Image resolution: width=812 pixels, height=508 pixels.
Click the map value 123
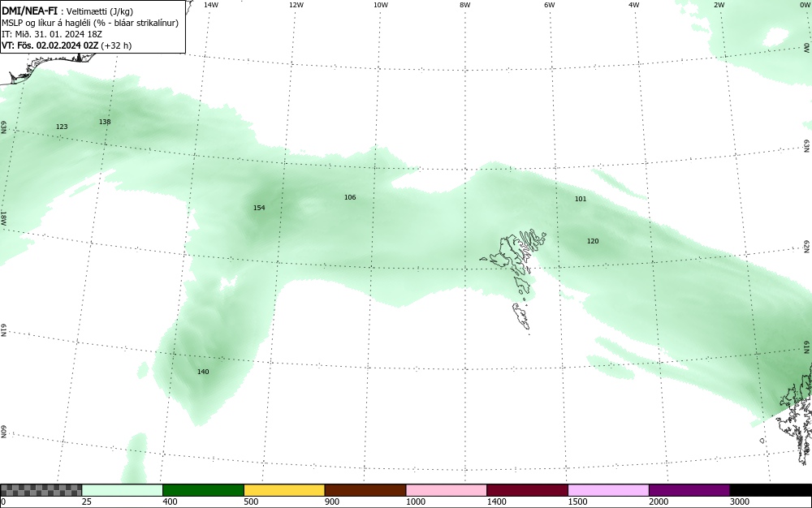point(62,127)
